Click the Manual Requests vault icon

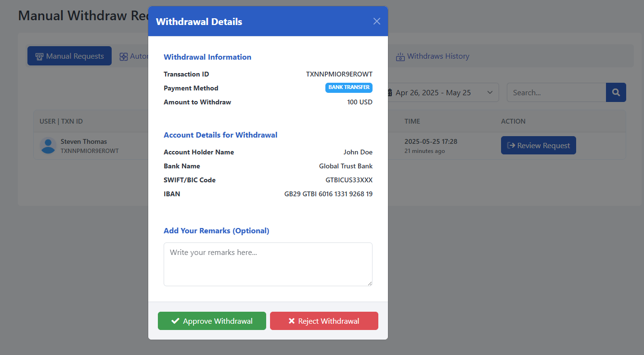coord(39,56)
